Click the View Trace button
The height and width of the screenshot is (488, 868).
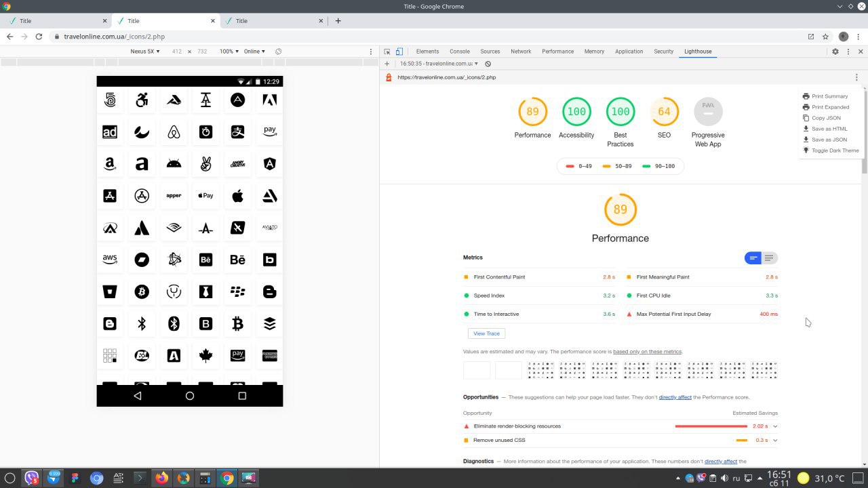point(486,333)
